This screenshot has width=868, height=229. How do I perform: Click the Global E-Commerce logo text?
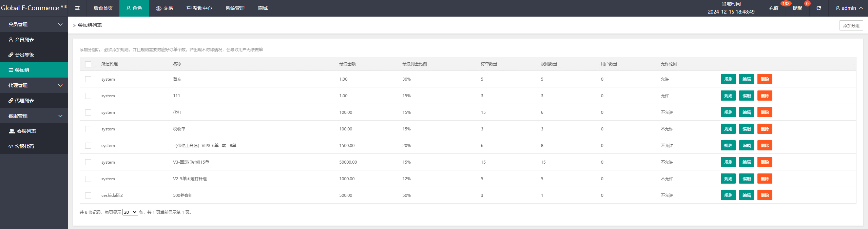(34, 8)
